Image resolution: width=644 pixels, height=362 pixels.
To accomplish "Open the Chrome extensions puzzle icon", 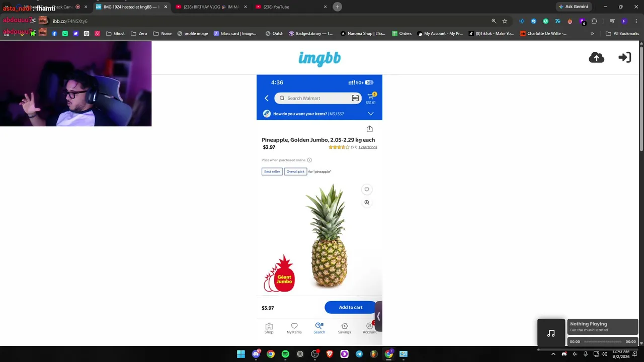I will [x=594, y=21].
